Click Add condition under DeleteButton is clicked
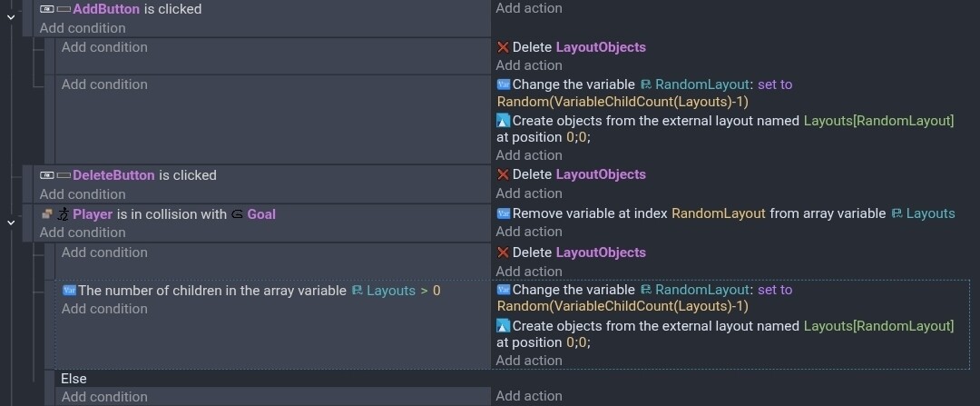Image resolution: width=980 pixels, height=406 pixels. (x=83, y=194)
